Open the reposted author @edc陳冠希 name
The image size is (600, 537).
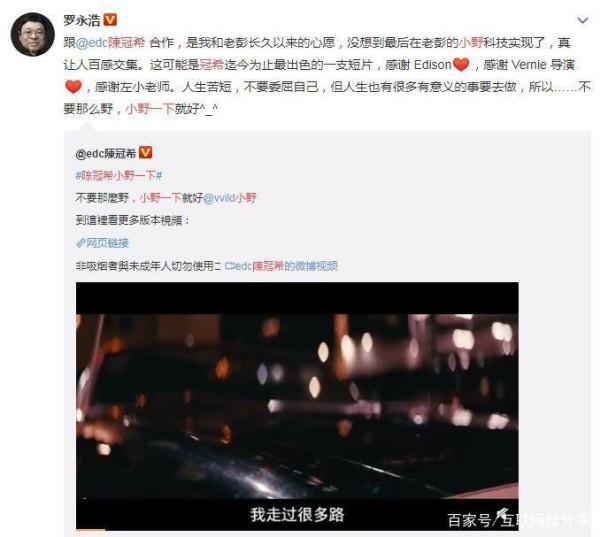point(106,153)
